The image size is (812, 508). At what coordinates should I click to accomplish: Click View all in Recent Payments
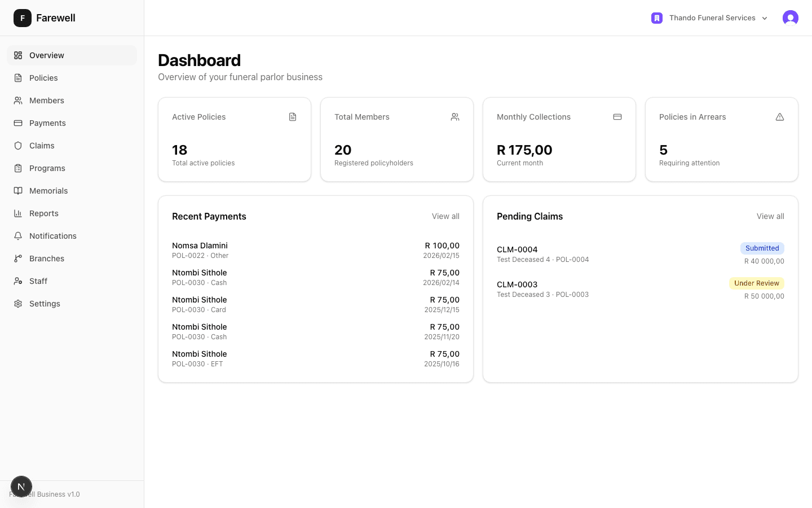click(x=445, y=216)
